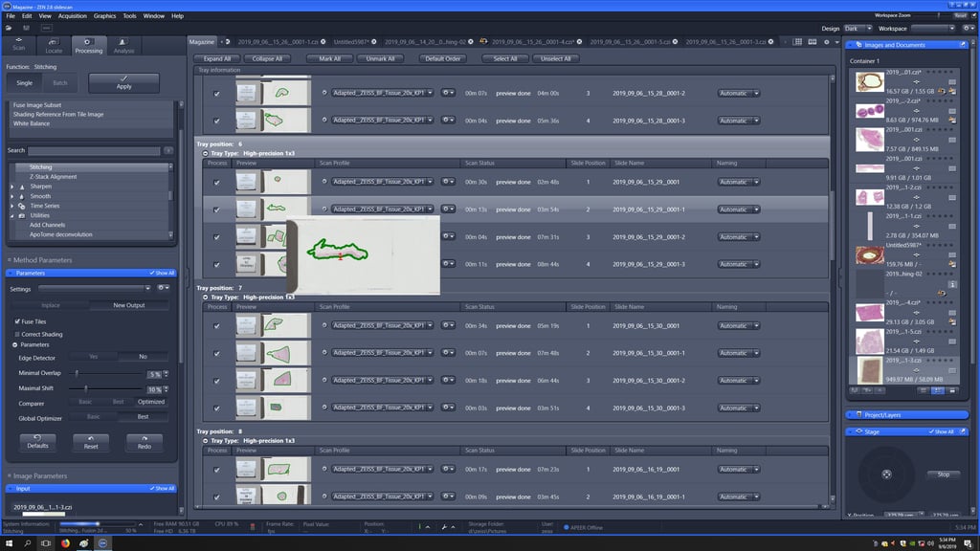980x551 pixels.
Task: Uncheck process box for 2019_09_06__15_30__0001
Action: (217, 326)
